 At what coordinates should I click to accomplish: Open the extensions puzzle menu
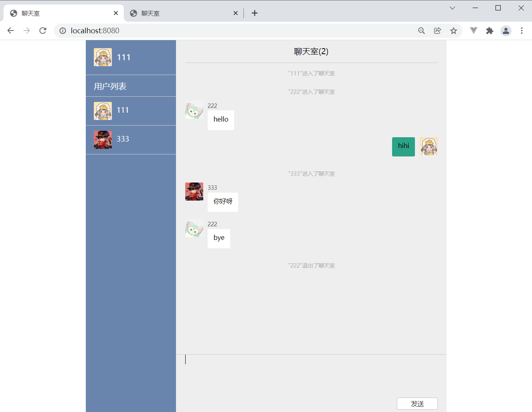(x=490, y=30)
